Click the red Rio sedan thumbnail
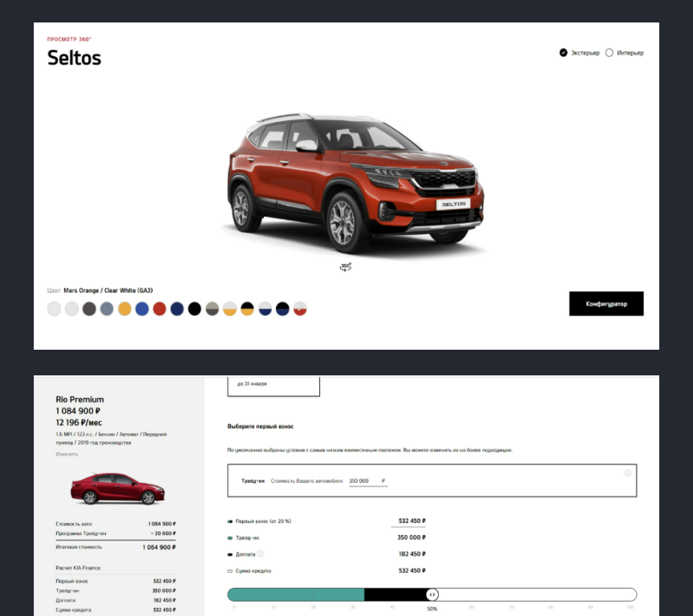This screenshot has width=693, height=616. [x=118, y=488]
